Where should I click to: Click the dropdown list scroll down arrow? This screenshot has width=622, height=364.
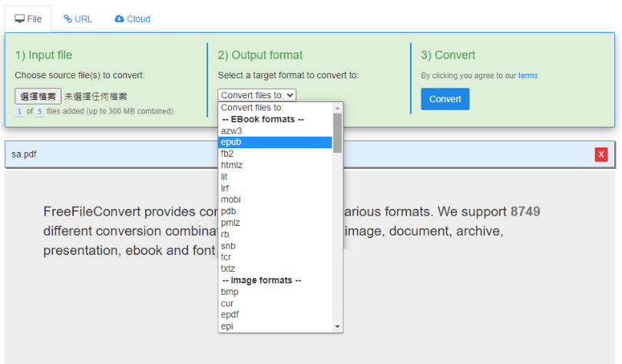tap(338, 326)
